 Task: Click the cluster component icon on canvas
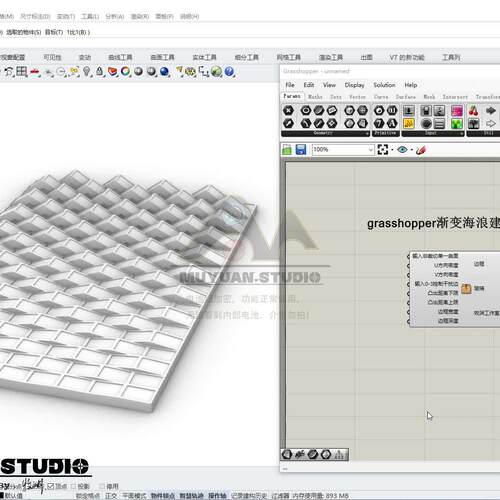coord(466,289)
